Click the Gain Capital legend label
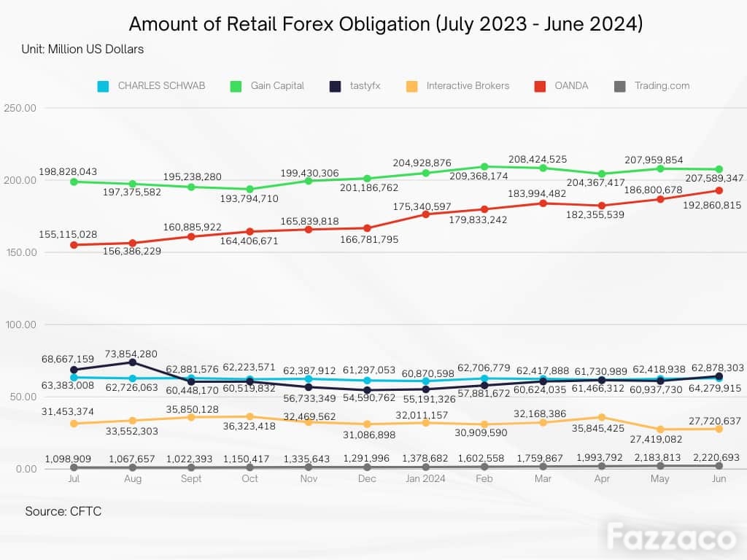 click(x=277, y=86)
